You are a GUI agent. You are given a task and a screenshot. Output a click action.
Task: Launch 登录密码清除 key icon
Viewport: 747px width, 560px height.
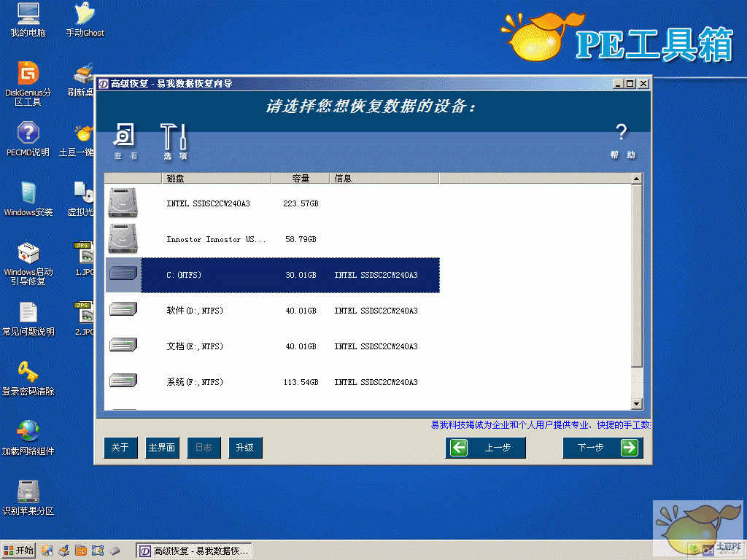pos(28,378)
